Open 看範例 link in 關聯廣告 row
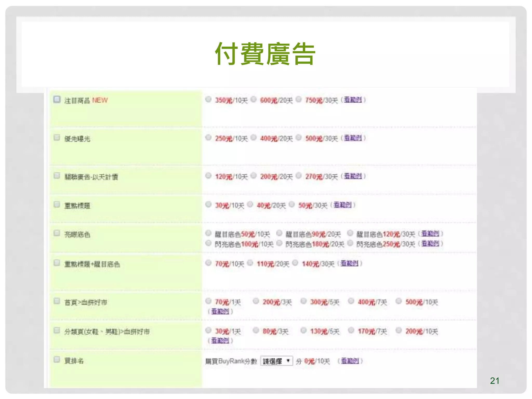Screen dimensions: 532x399 pyautogui.click(x=353, y=176)
